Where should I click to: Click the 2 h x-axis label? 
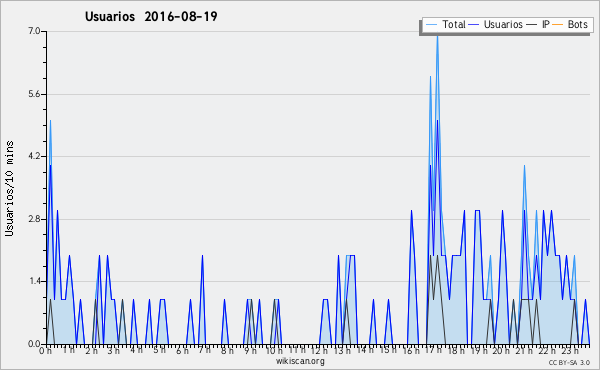91,350
